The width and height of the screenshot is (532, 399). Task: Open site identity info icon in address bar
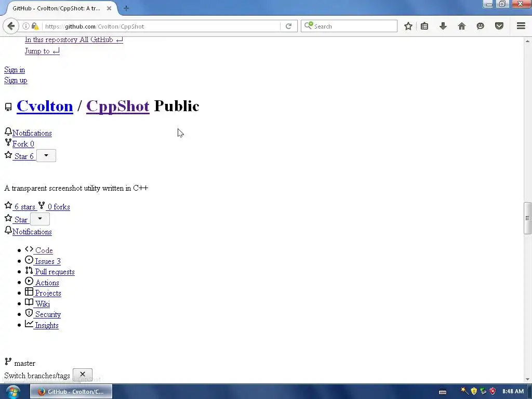click(26, 26)
